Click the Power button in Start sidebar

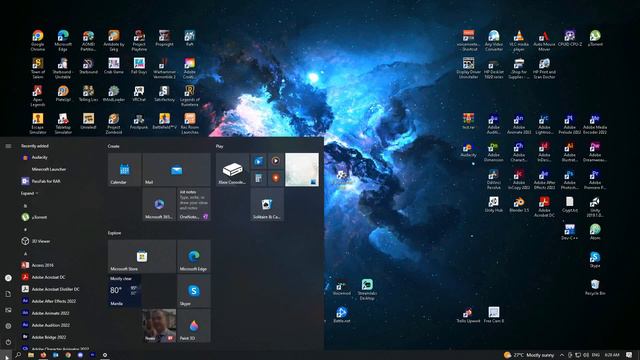pyautogui.click(x=8, y=342)
